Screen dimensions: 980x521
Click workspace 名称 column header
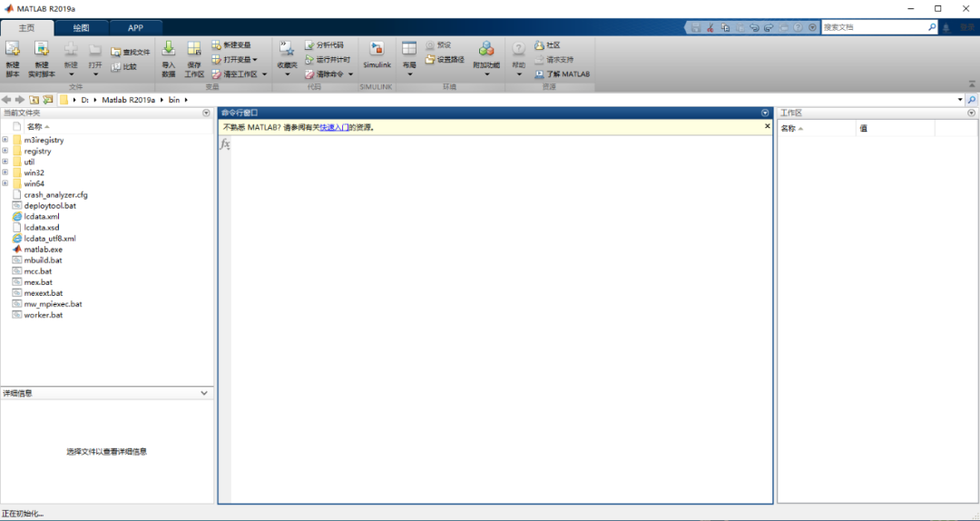click(817, 128)
